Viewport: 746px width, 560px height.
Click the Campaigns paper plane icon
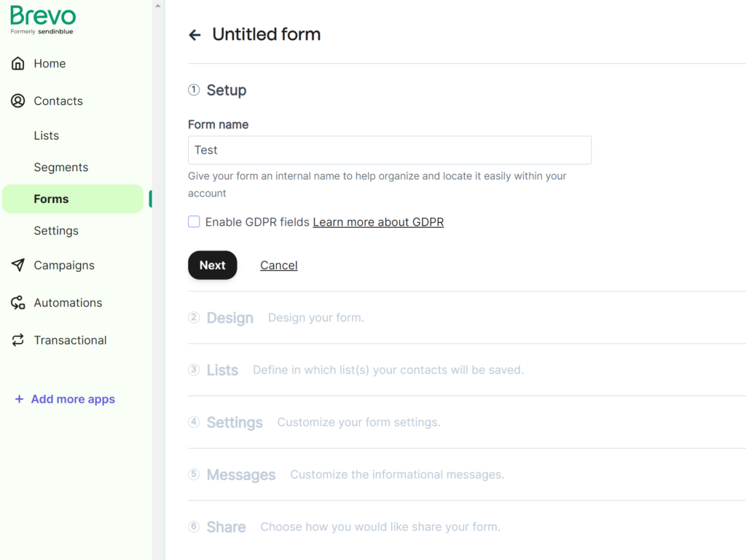pos(18,265)
